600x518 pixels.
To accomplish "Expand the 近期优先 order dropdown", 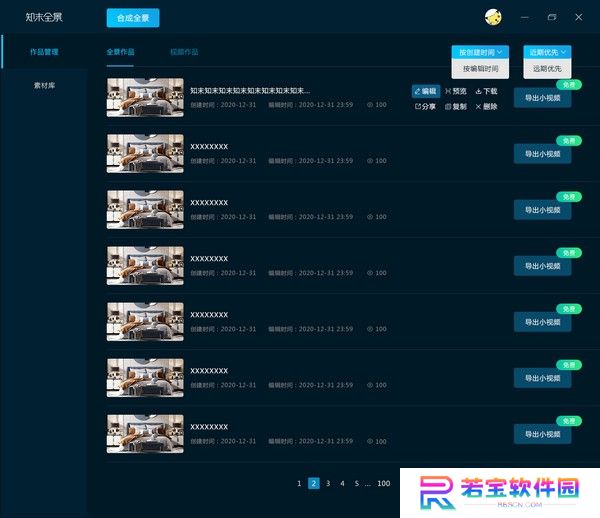I will point(547,52).
